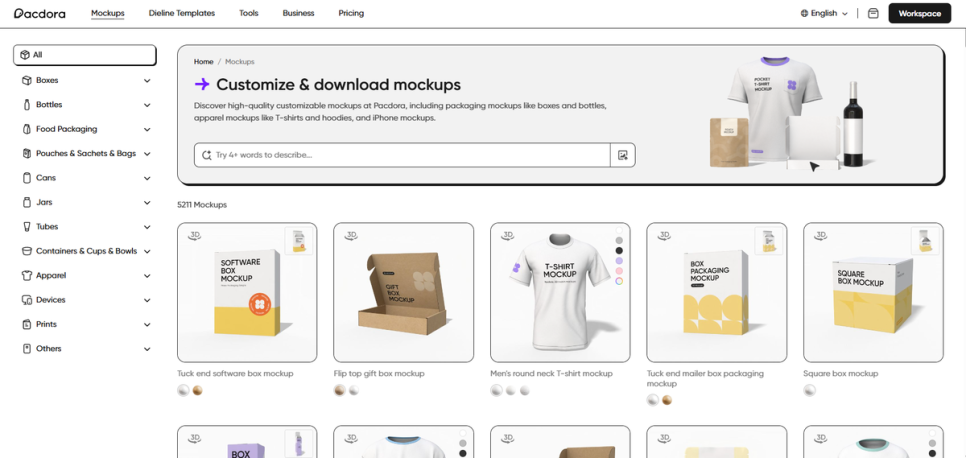Click the Bottles category icon
966x458 pixels.
[26, 105]
